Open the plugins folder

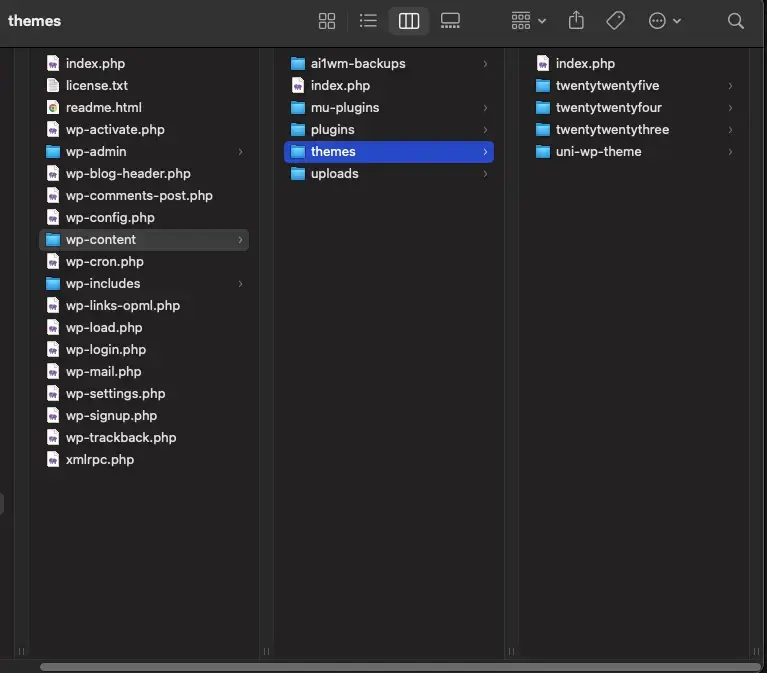pos(332,130)
